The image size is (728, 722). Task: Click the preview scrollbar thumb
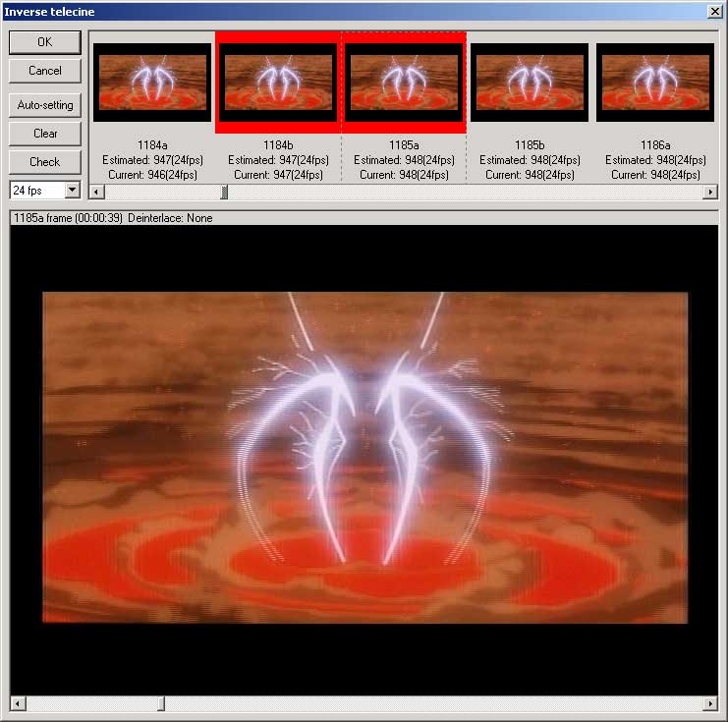coord(161,703)
